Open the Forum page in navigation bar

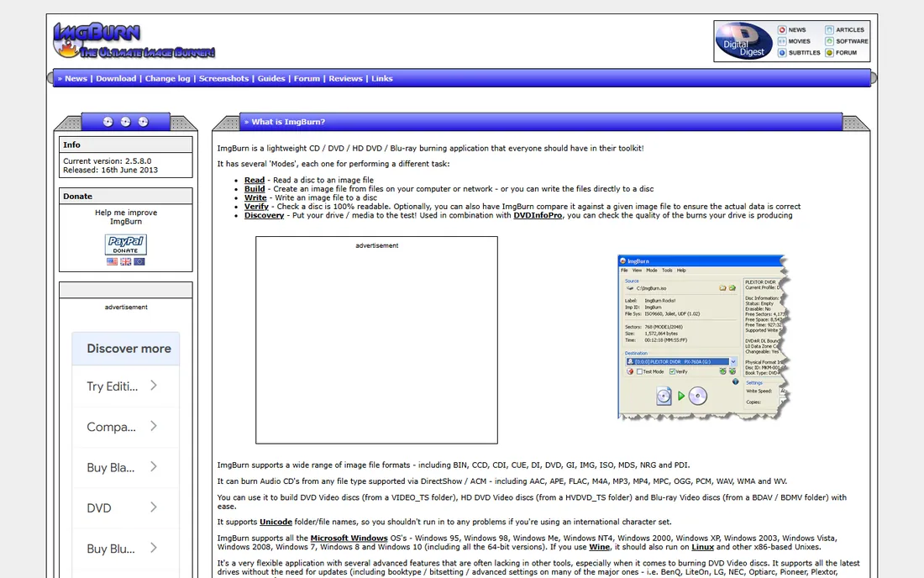[x=307, y=78]
